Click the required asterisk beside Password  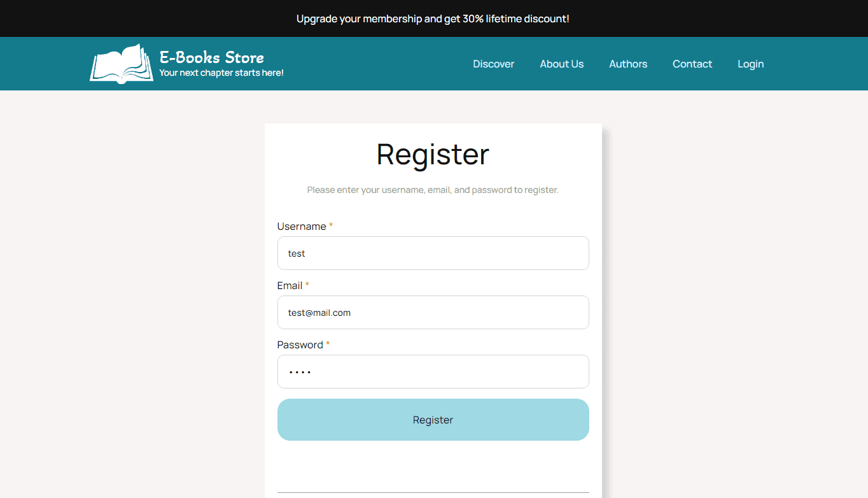(x=328, y=345)
